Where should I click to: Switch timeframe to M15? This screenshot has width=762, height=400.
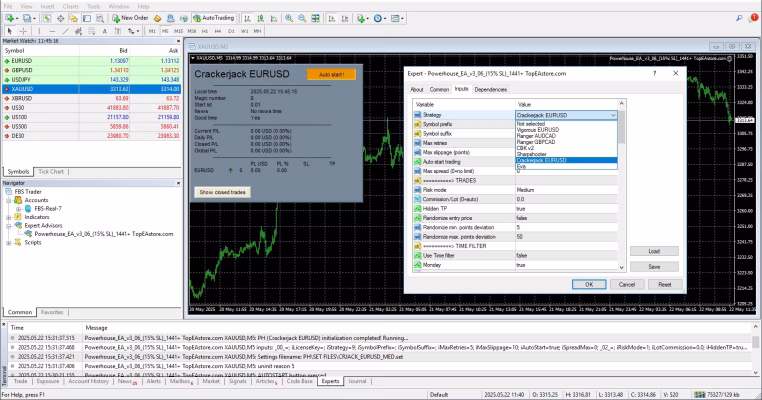pyautogui.click(x=178, y=31)
